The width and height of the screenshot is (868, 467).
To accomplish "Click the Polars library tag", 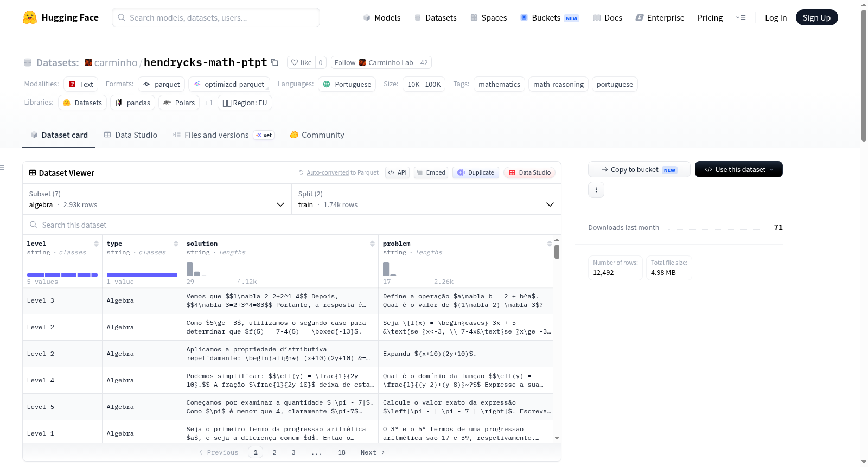I will pos(179,103).
